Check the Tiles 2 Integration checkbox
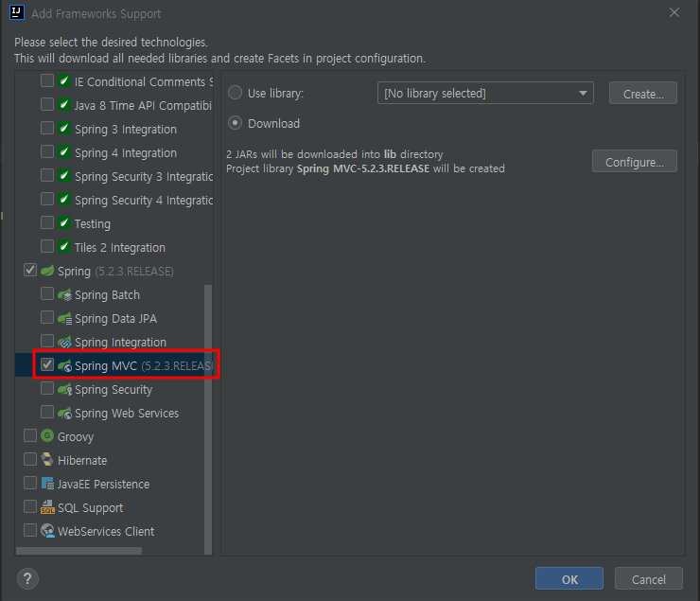Viewport: 700px width, 601px height. pyautogui.click(x=47, y=246)
